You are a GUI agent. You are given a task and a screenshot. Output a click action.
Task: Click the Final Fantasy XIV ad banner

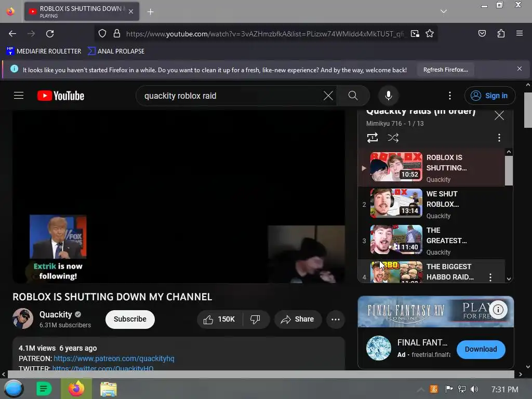click(x=436, y=312)
